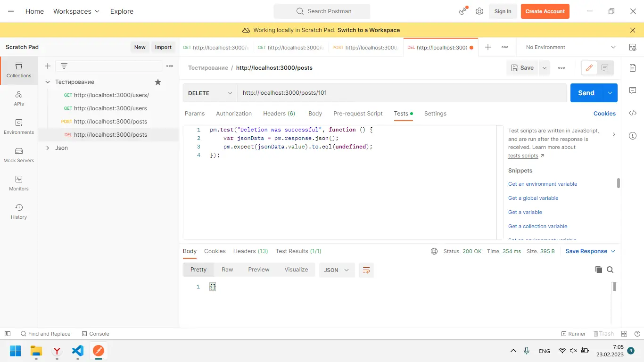
Task: Switch to edit (pencil) build mode
Action: [x=589, y=68]
